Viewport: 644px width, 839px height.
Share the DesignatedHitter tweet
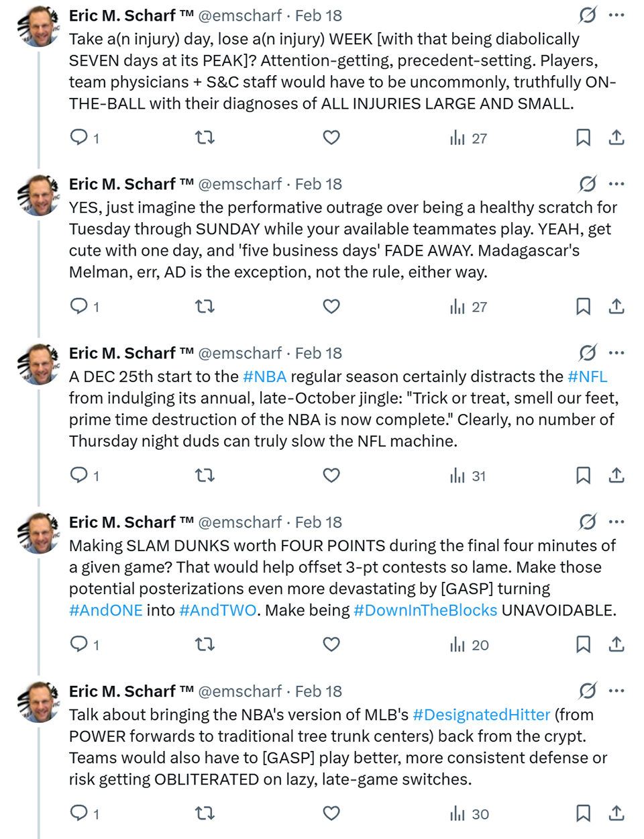coord(616,813)
